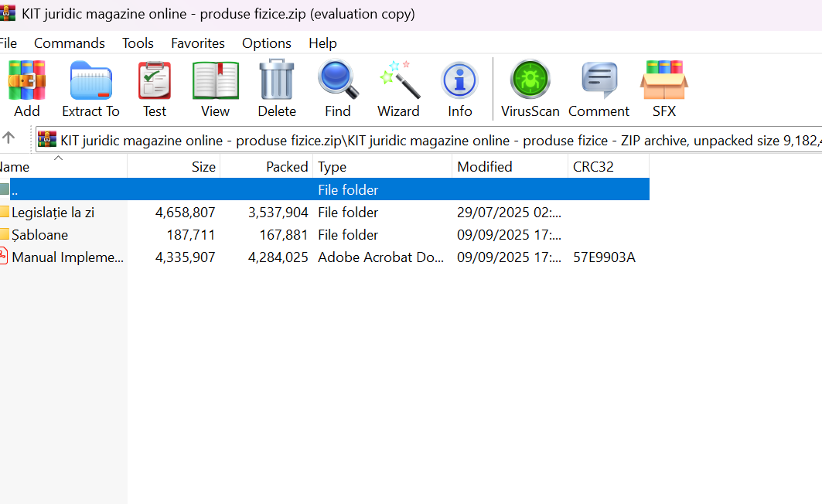Click the Add archive toolbar icon
The height and width of the screenshot is (504, 822).
(27, 80)
